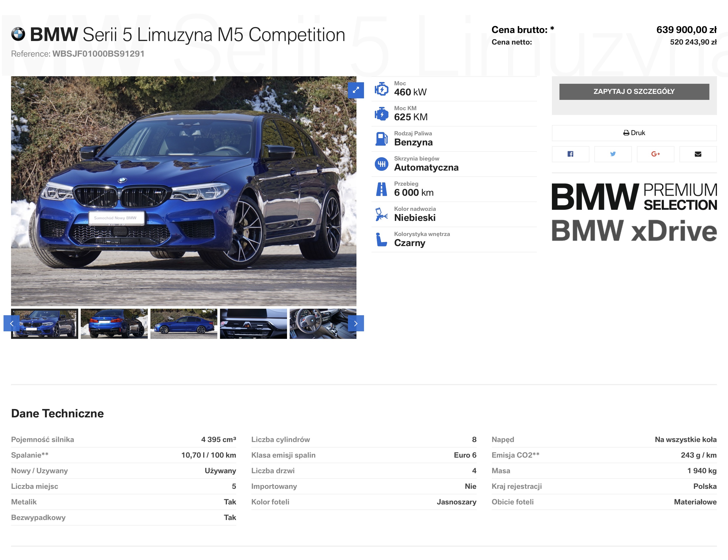Click the 6 000 km mileage value
The width and height of the screenshot is (728, 560).
414,192
